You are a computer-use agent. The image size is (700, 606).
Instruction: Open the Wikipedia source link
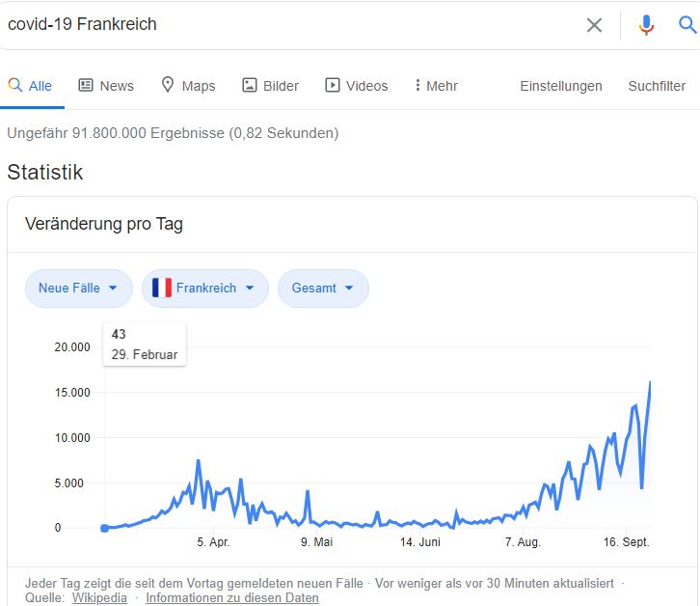coord(99,598)
